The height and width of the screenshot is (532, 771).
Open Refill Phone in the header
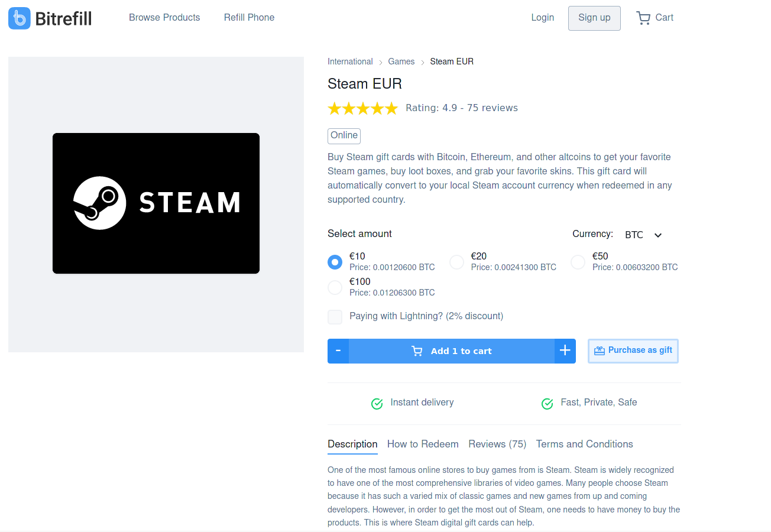click(x=249, y=18)
